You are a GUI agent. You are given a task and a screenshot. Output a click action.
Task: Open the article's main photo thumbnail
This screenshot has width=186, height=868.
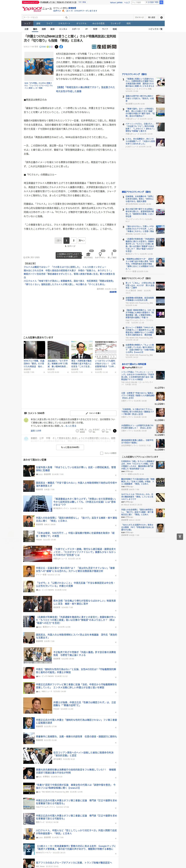pos(39,66)
